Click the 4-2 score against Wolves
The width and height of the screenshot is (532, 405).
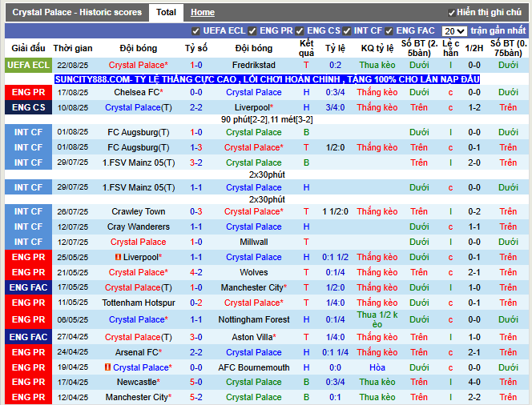tap(196, 272)
